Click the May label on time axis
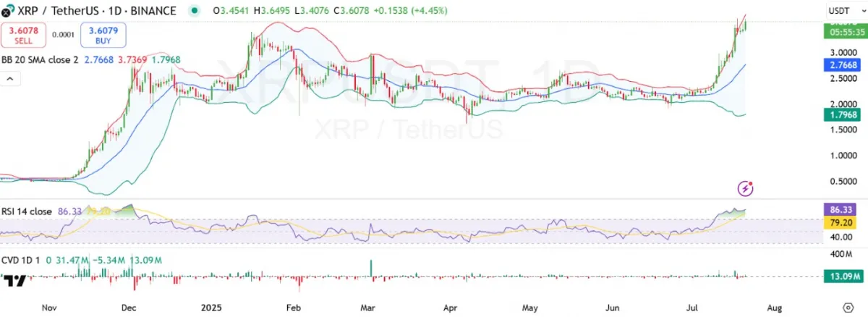Viewport: 868px width, 317px height. click(530, 308)
